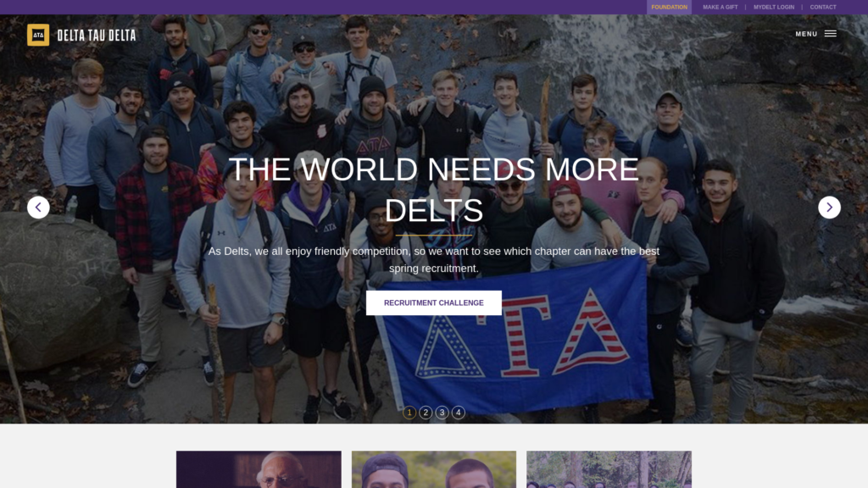
Task: Open MyDelt Login link
Action: [773, 7]
